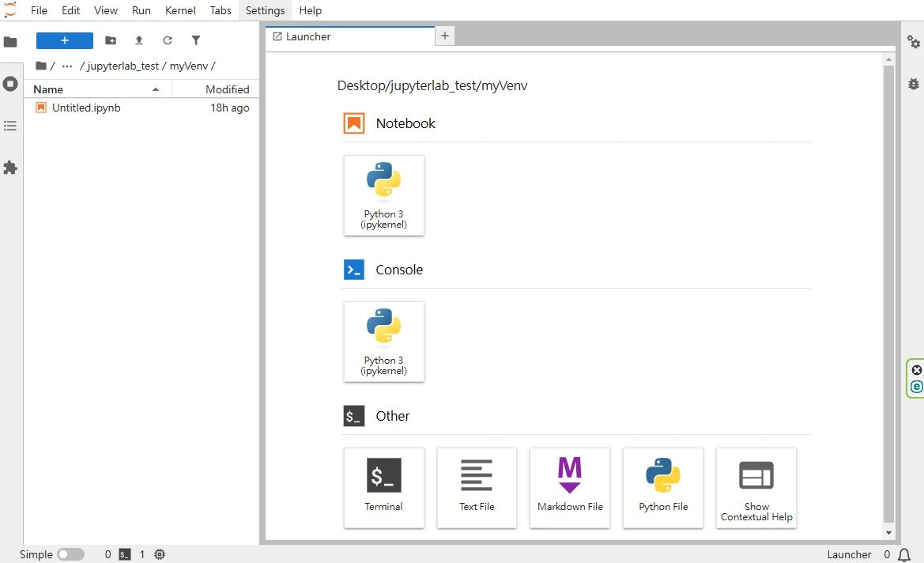Click the Upload Files arrow icon
This screenshot has width=924, height=563.
point(139,40)
